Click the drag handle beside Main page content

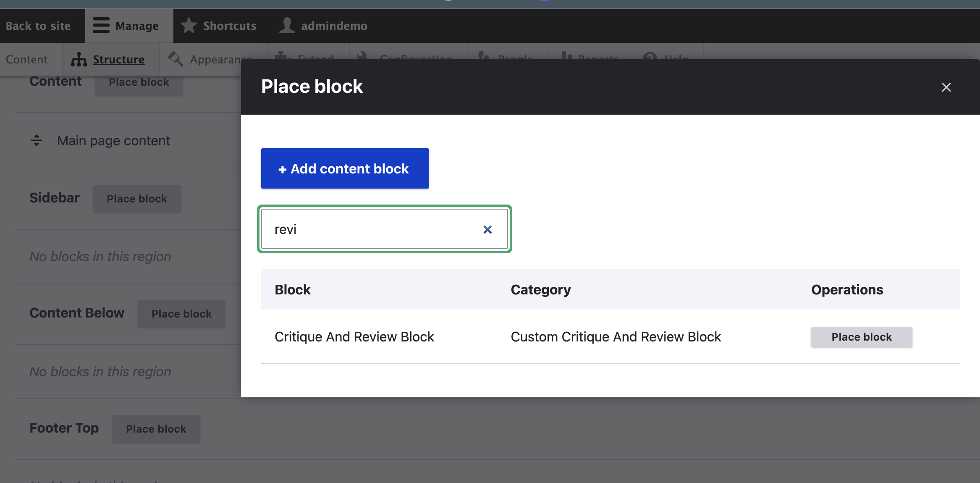point(37,140)
